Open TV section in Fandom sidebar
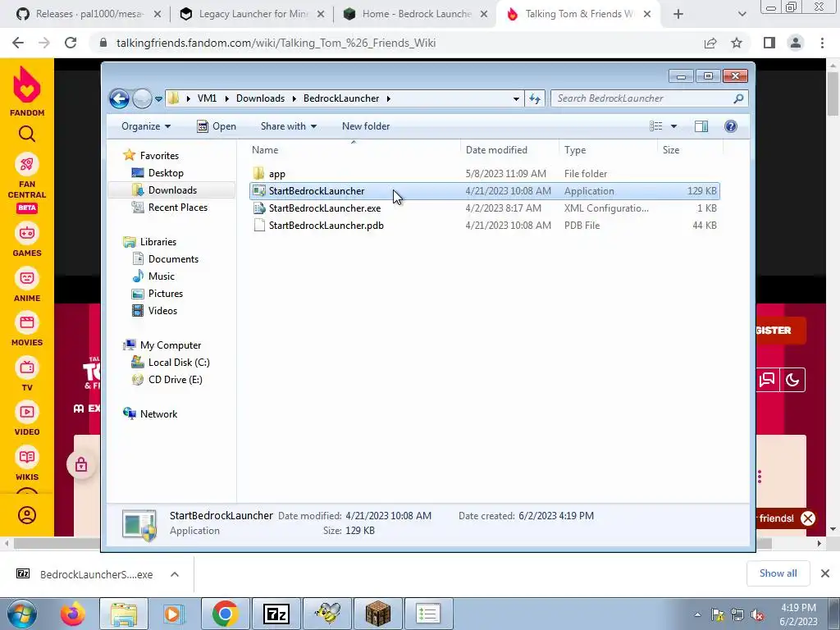Screen dimensions: 840x630 [x=27, y=374]
